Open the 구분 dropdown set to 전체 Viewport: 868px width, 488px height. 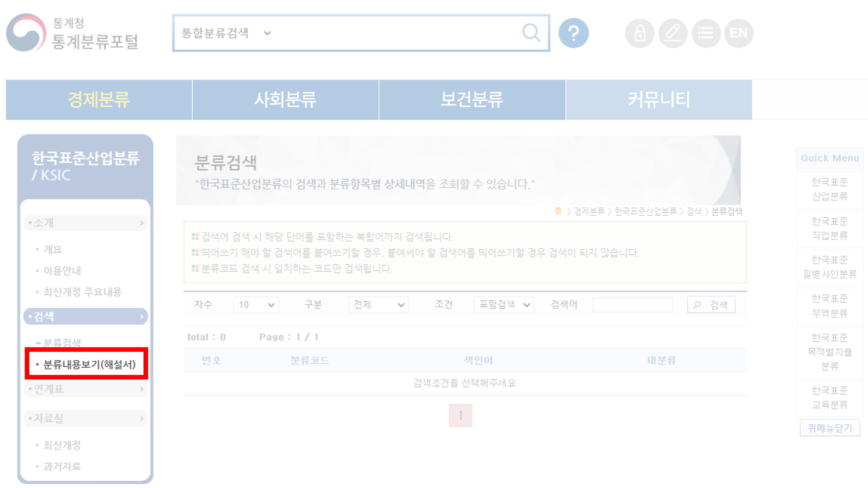378,305
